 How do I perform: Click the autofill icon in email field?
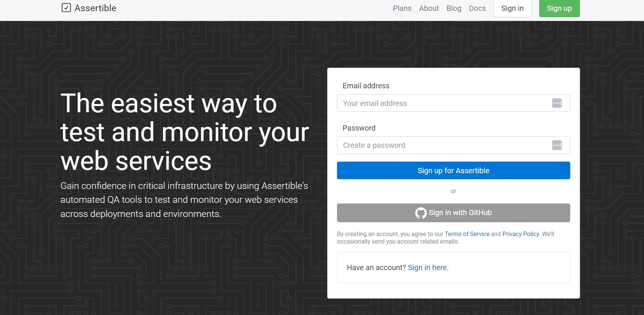point(557,103)
